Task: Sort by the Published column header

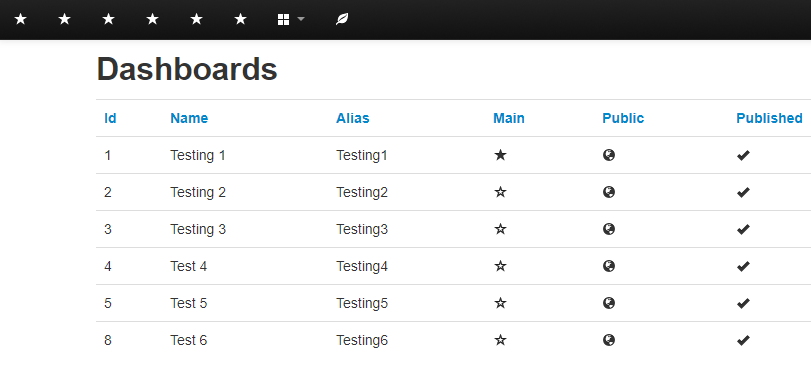Action: coord(770,118)
